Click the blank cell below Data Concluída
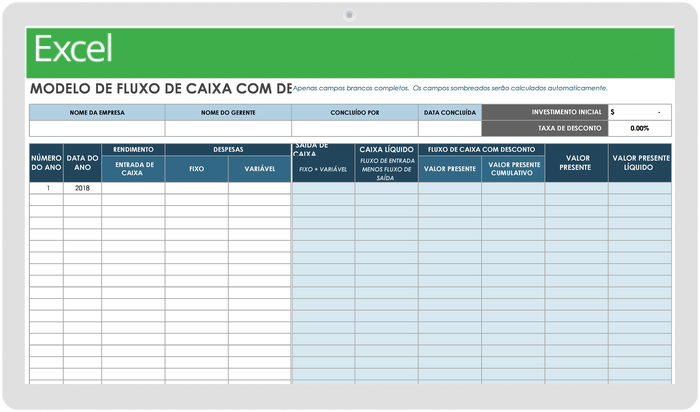Viewport: 700px width, 412px height. click(449, 128)
